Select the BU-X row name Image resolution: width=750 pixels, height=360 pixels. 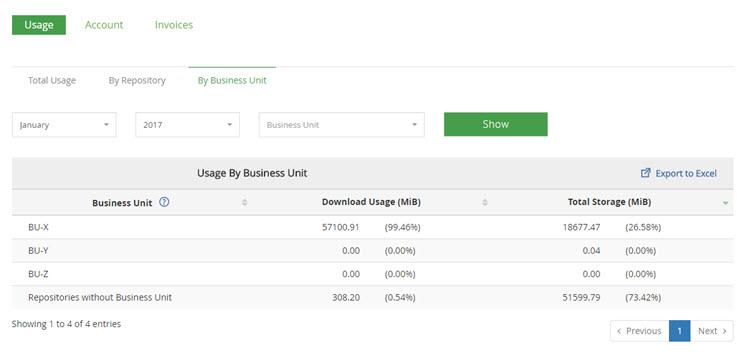click(38, 228)
